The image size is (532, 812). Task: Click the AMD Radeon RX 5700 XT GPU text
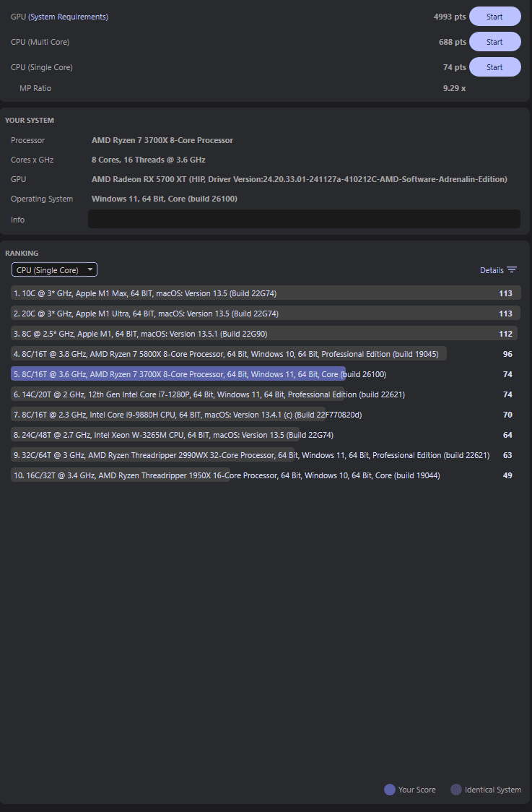coord(299,179)
